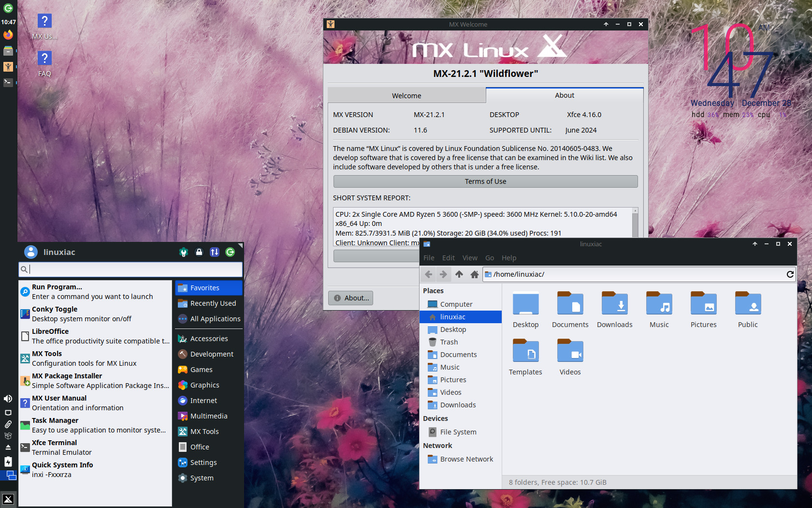
Task: Launch MX Package Installer
Action: (x=95, y=381)
